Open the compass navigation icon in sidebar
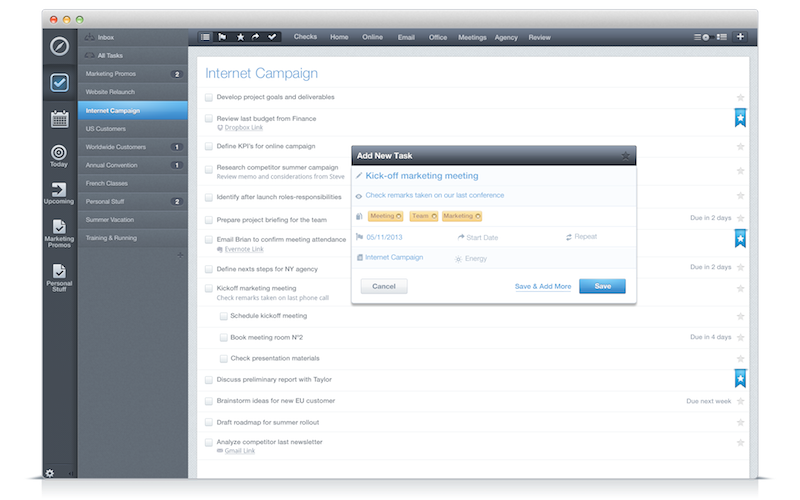800x500 pixels. pos(59,46)
